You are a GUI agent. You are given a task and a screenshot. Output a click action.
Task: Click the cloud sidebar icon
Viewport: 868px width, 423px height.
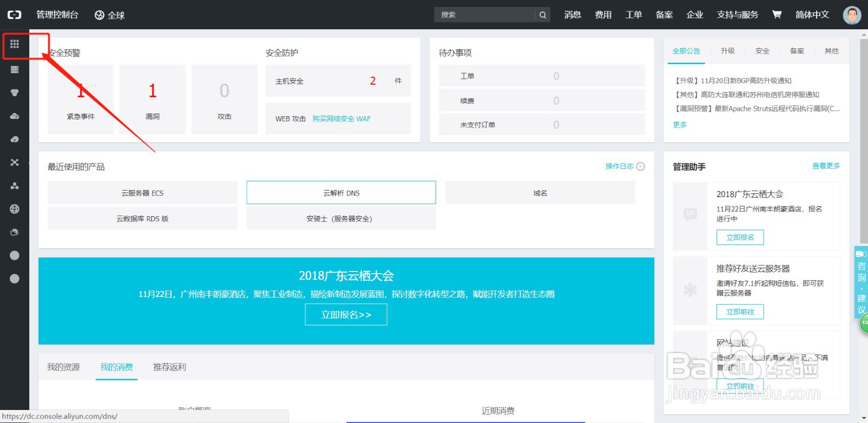pos(15,116)
